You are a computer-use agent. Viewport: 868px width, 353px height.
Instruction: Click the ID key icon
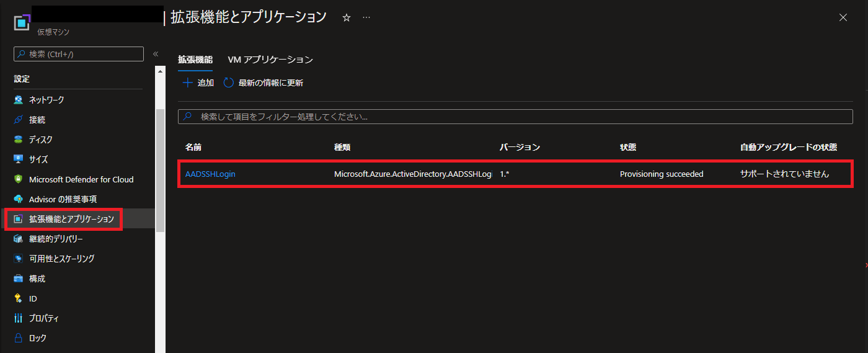(x=18, y=298)
